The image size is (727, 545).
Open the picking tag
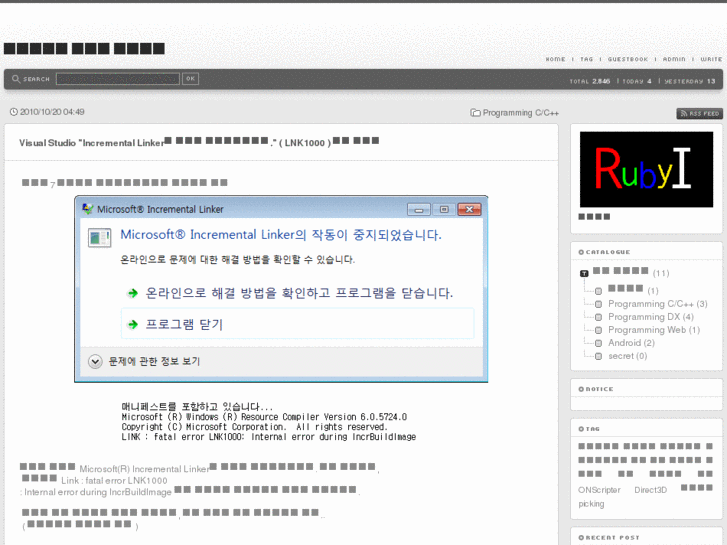(x=591, y=504)
